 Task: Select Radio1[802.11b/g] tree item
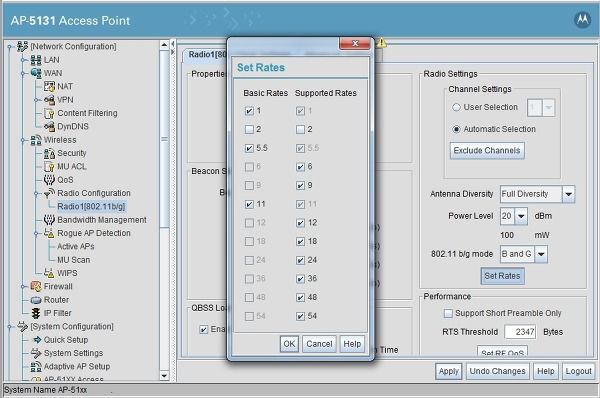(x=91, y=206)
